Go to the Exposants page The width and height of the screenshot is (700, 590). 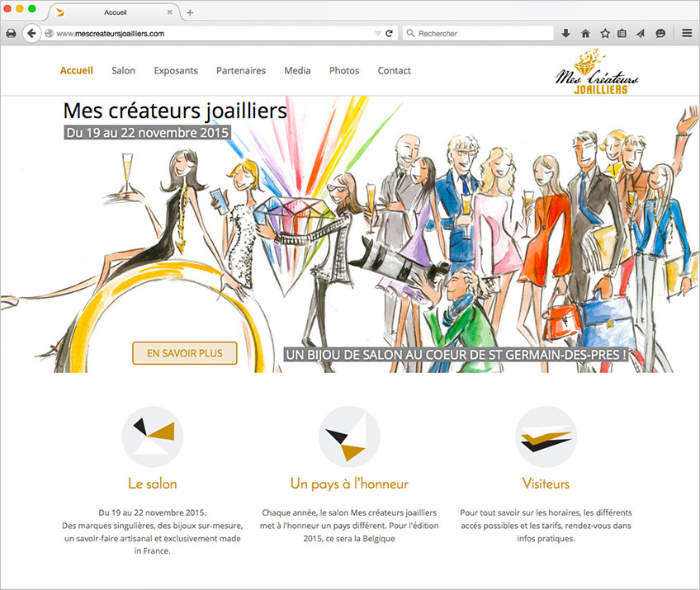click(176, 71)
